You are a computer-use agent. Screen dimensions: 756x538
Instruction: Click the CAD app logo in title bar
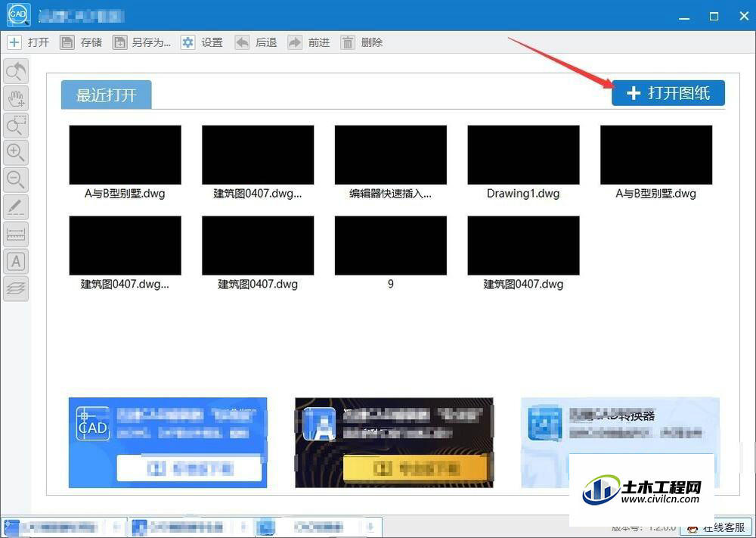[19, 14]
